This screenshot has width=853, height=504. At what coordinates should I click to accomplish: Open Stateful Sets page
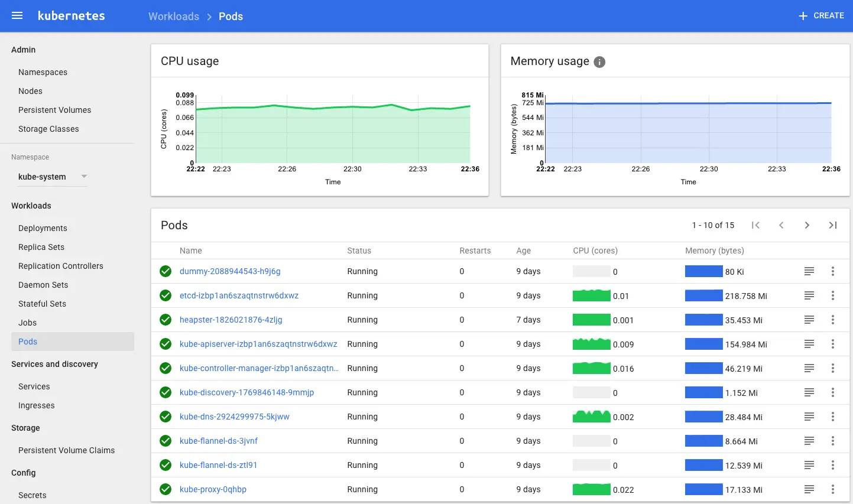[42, 304]
